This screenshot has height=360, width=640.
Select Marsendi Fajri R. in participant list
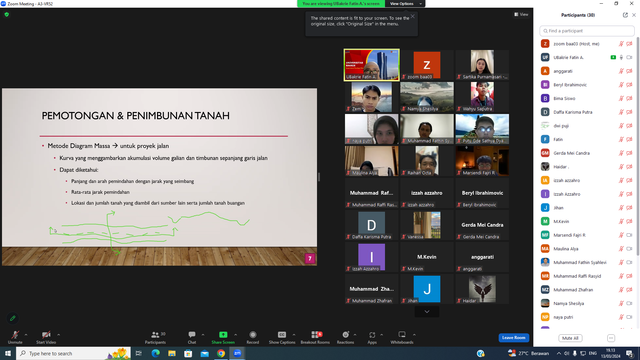coord(587,235)
